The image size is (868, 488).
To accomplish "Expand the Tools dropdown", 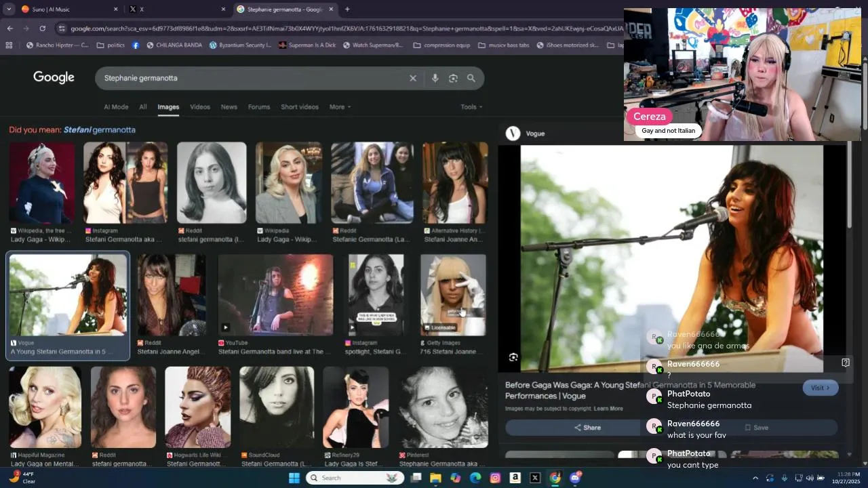I will [471, 107].
